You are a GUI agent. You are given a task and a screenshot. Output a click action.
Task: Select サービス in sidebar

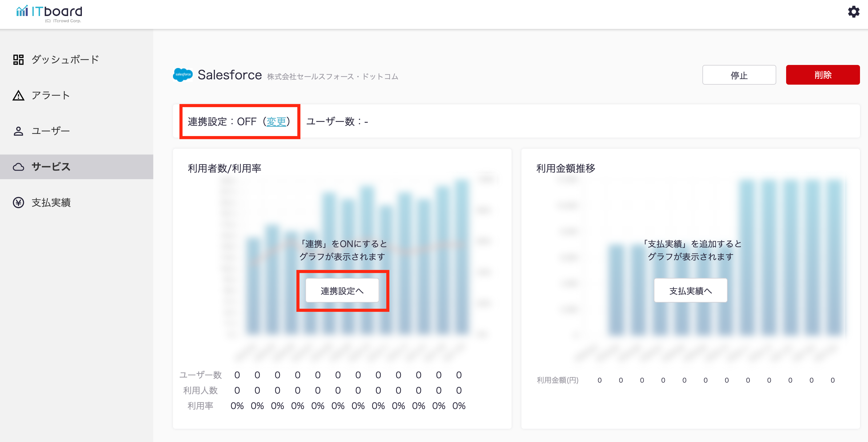pos(51,167)
